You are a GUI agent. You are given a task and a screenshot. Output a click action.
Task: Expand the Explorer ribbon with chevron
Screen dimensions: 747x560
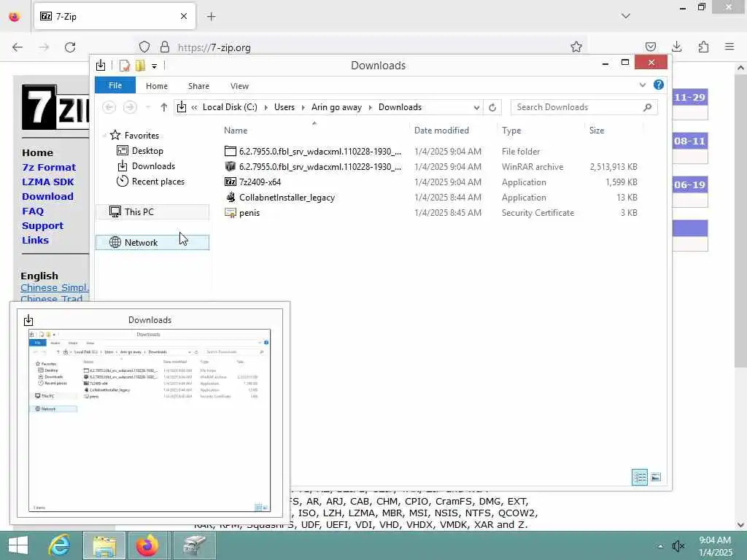[642, 85]
